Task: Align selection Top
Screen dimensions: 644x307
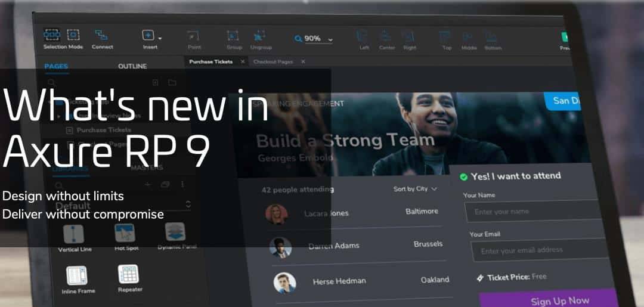Action: 444,37
